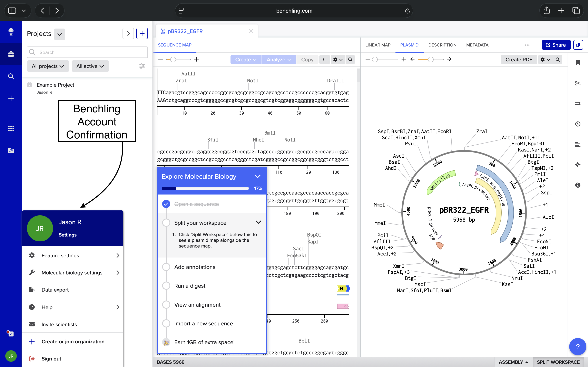This screenshot has height=367, width=588.
Task: Click the search magnifier in sequence map toolbar
Action: [350, 60]
